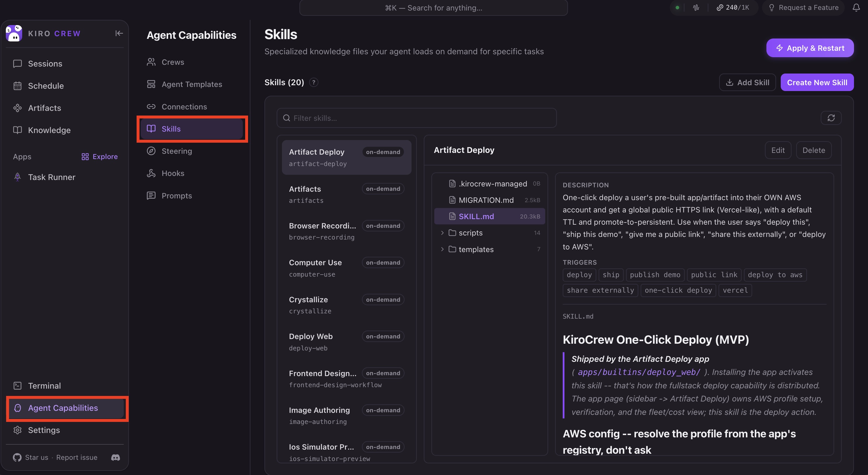Viewport: 868px width, 475px height.
Task: Switch to the Crews section
Action: [x=192, y=62]
